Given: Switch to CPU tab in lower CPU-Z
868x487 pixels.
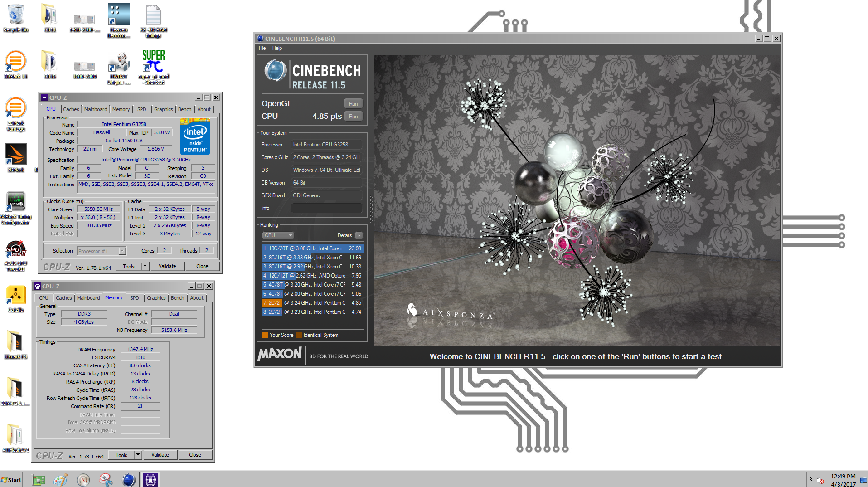Looking at the screenshot, I should coord(44,298).
